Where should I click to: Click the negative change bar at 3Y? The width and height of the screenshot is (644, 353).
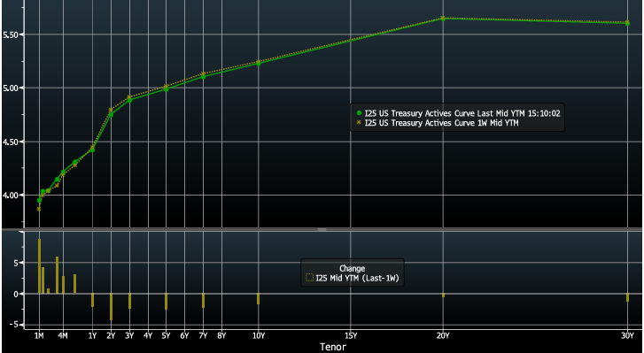click(129, 301)
